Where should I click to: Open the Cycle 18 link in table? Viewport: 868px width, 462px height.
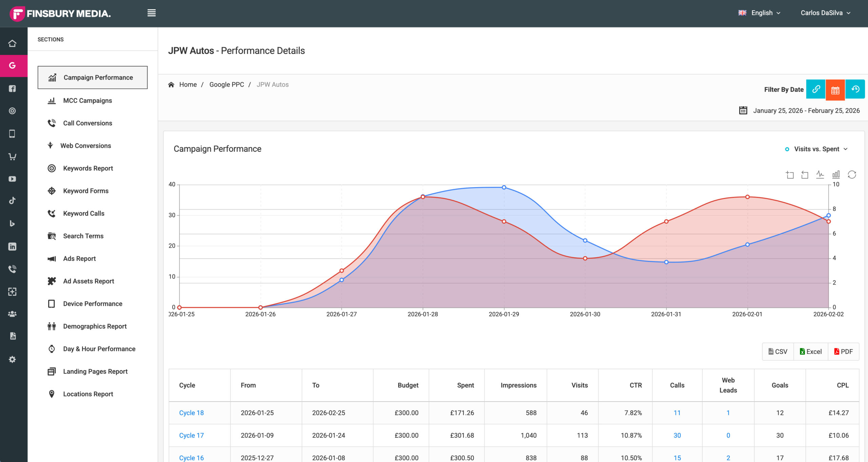coord(191,413)
